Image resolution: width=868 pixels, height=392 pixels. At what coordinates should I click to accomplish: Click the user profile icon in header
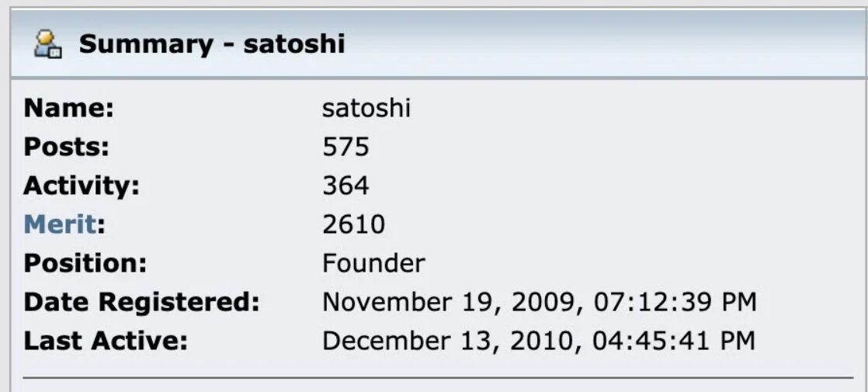[x=48, y=43]
